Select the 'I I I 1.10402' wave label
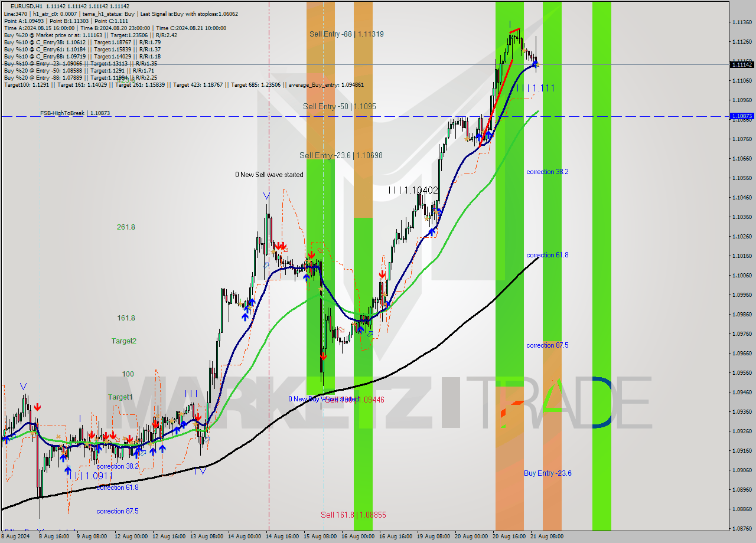This screenshot has height=543, width=756. coord(413,190)
